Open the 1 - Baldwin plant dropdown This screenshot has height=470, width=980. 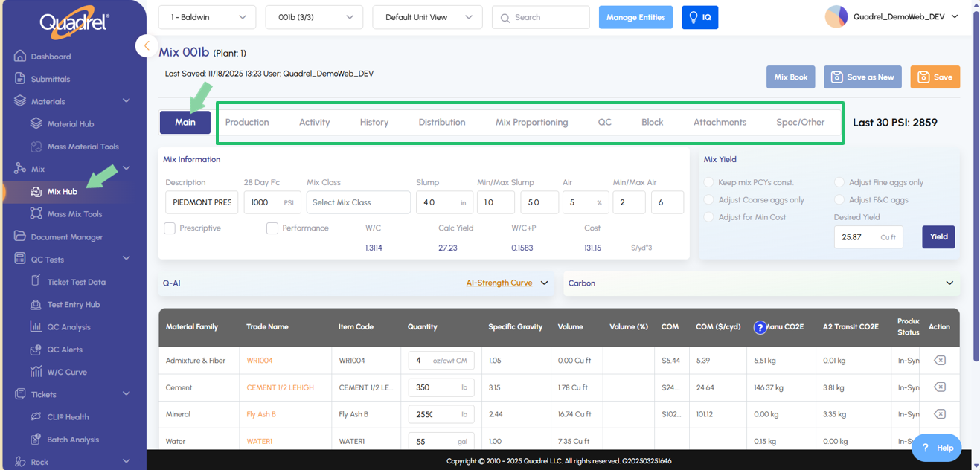point(207,17)
